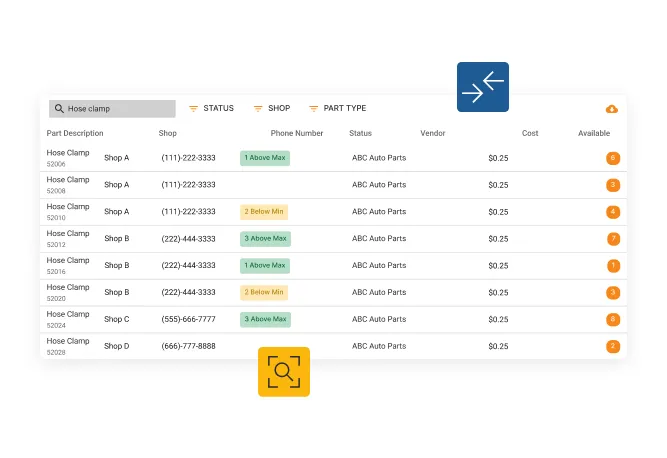
Task: Select Hose Clamp 52006 row
Action: tap(333, 158)
